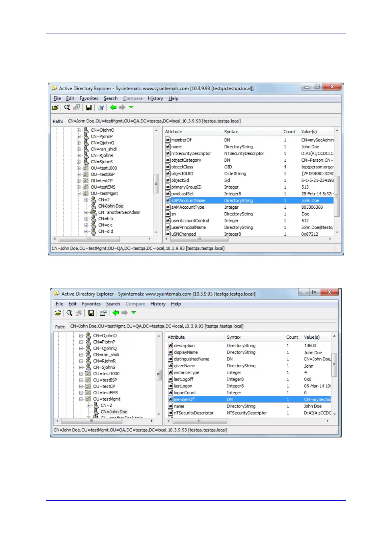
Task: Click the Attribute column header in upper window
Action: 173,132
